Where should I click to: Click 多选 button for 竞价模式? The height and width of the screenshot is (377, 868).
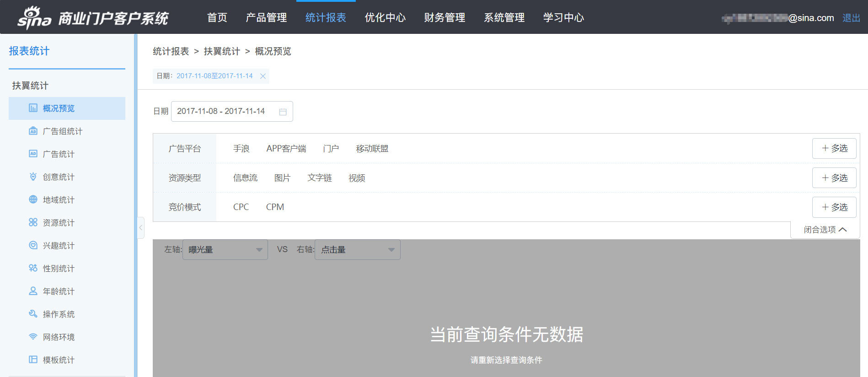coord(834,207)
